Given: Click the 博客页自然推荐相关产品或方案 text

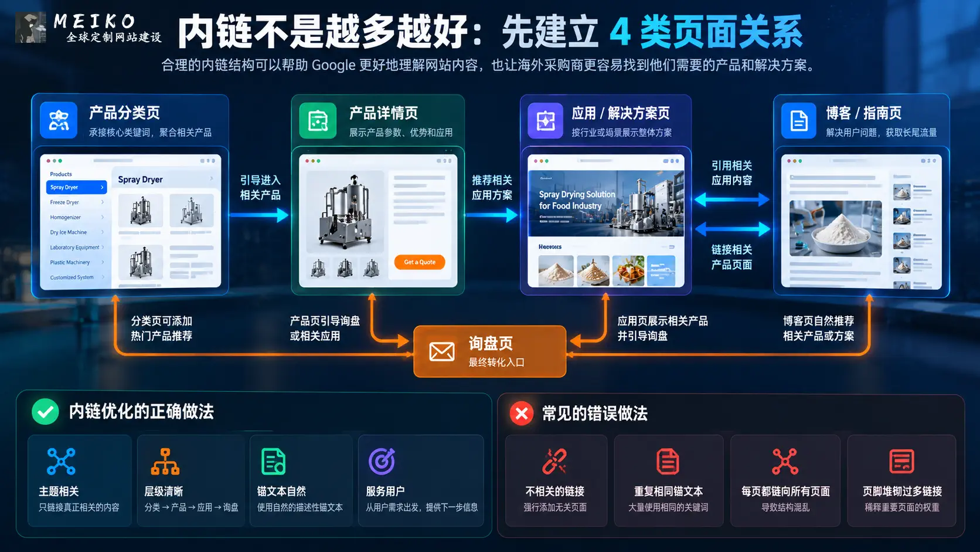Looking at the screenshot, I should click(818, 329).
